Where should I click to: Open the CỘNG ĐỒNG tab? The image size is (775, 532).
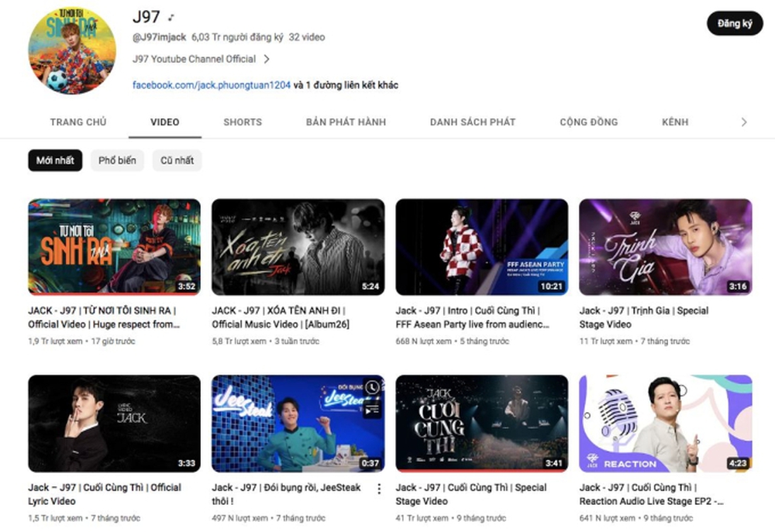click(589, 122)
